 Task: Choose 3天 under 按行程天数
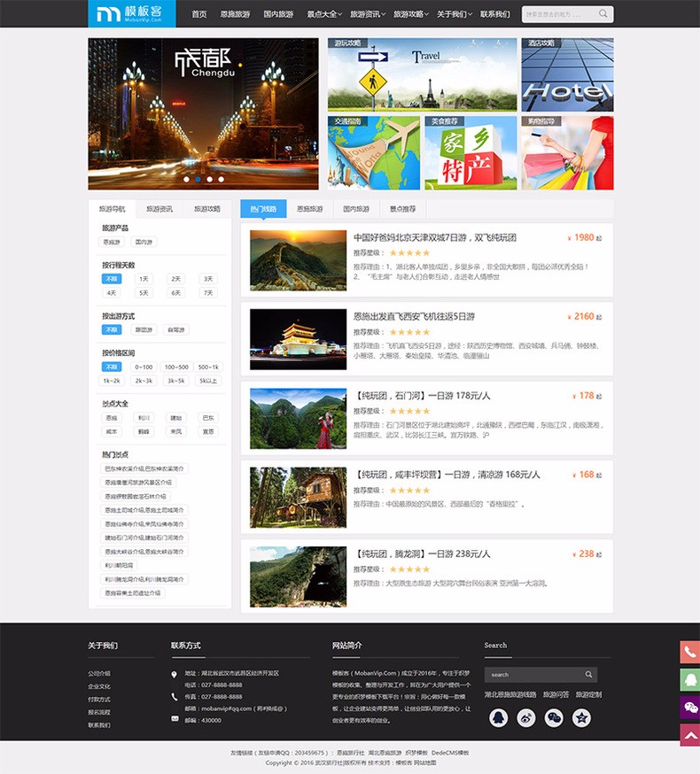pyautogui.click(x=208, y=279)
